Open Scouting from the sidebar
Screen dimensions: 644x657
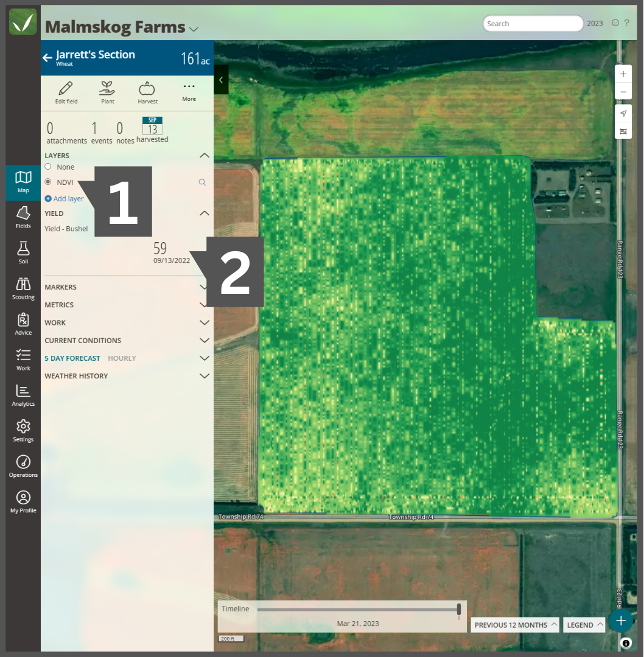coord(23,289)
